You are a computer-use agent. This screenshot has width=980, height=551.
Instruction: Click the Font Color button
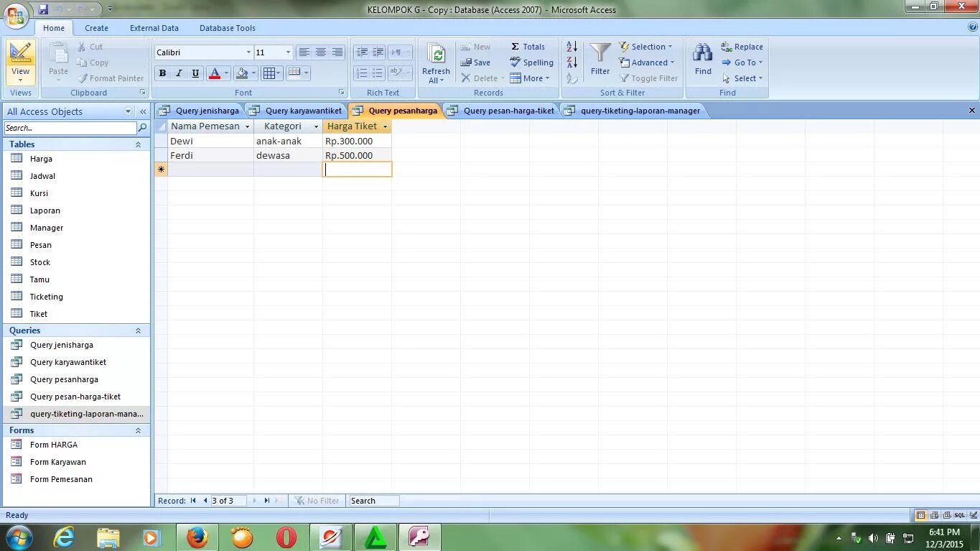coord(214,73)
